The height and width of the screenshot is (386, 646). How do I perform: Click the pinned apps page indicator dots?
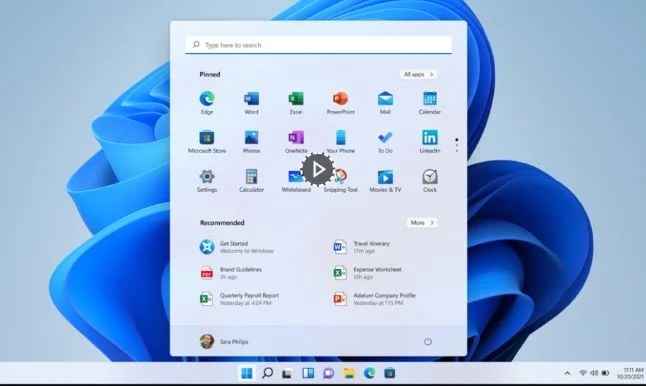click(x=456, y=145)
